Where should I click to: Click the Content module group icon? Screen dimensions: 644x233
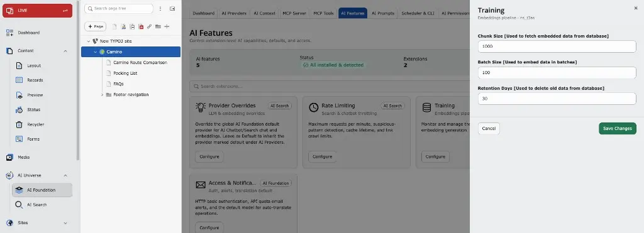click(x=9, y=51)
